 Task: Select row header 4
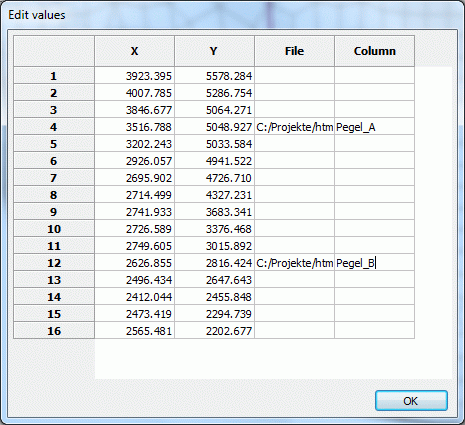click(54, 127)
